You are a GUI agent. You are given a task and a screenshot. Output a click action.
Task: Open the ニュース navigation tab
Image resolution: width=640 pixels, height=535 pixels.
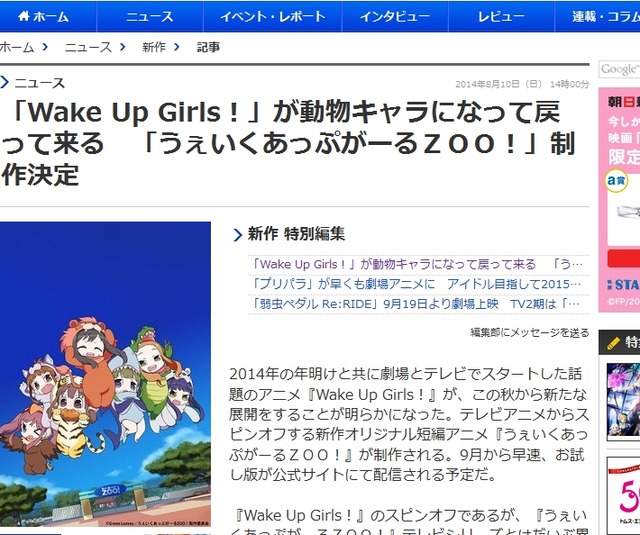click(x=150, y=16)
